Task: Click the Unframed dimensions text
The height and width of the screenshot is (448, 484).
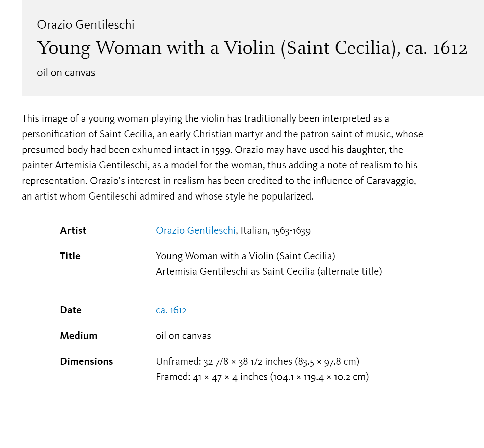Action: point(258,361)
